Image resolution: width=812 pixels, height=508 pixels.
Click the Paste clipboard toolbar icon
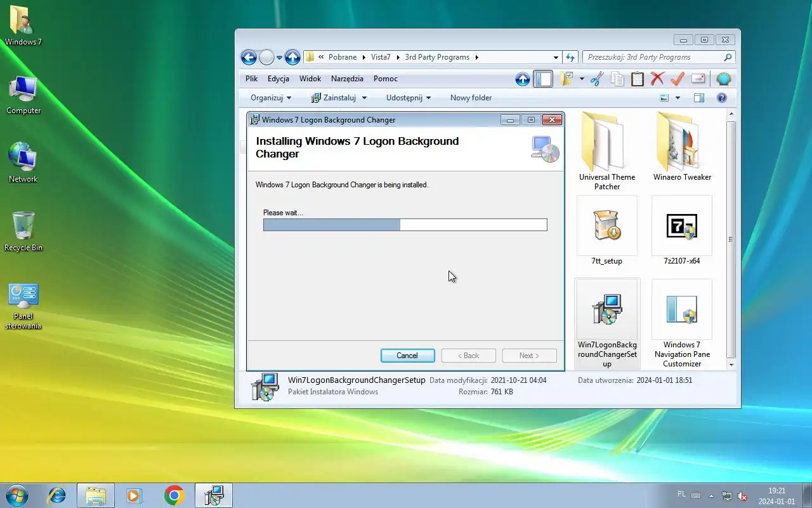tap(638, 79)
